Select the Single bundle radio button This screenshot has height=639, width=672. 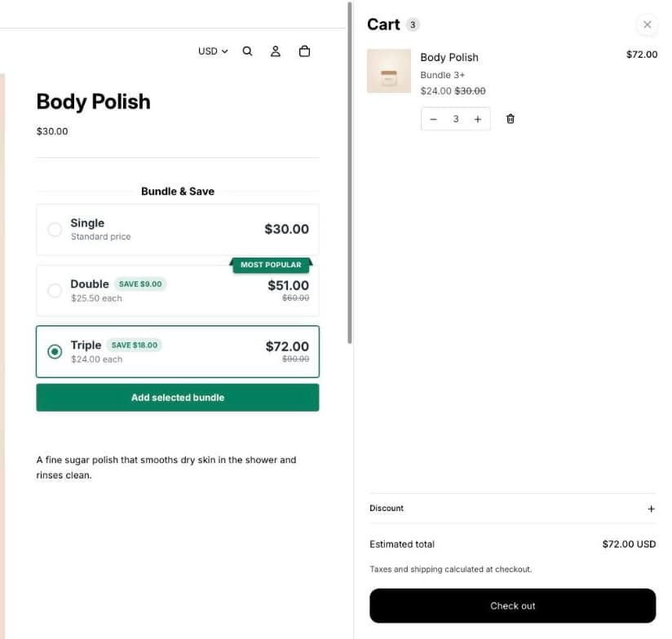tap(55, 230)
